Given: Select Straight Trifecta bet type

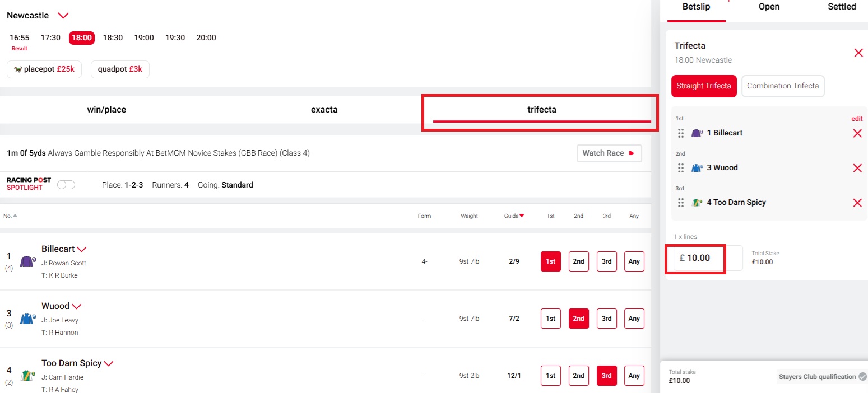Looking at the screenshot, I should point(703,86).
